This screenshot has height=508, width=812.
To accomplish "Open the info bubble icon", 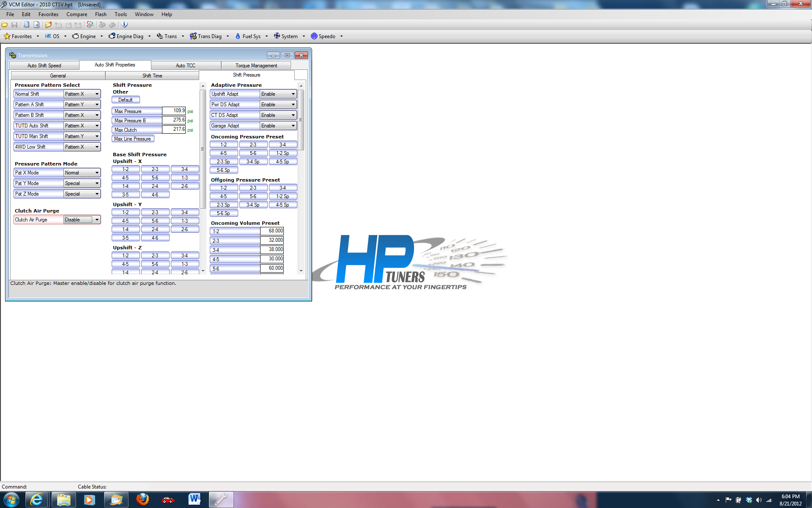I will click(x=124, y=25).
